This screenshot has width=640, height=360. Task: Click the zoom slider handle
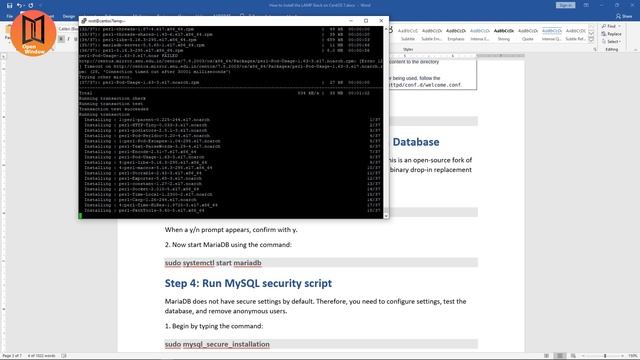[x=605, y=356]
